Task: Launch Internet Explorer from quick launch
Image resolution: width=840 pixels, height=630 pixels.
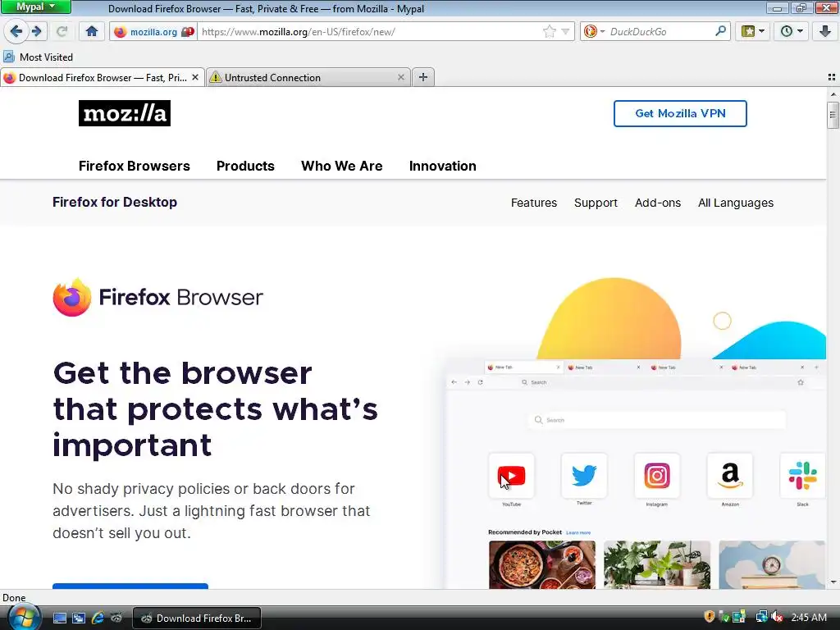Action: (x=98, y=619)
